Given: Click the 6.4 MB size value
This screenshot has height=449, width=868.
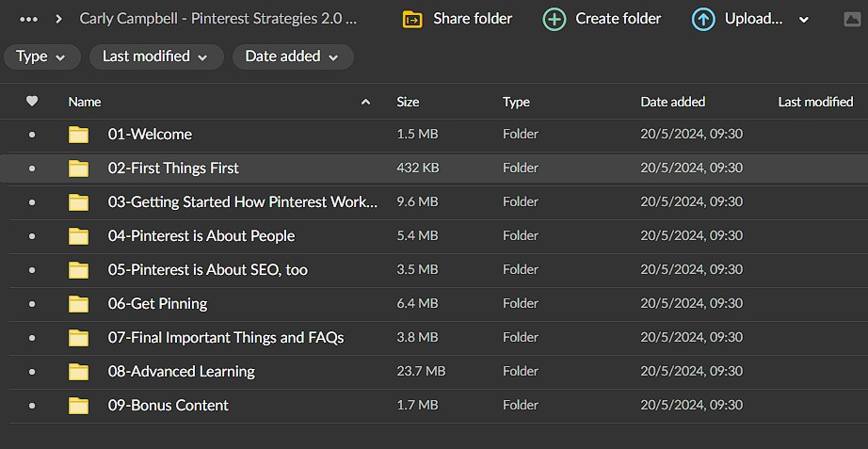Looking at the screenshot, I should tap(417, 303).
